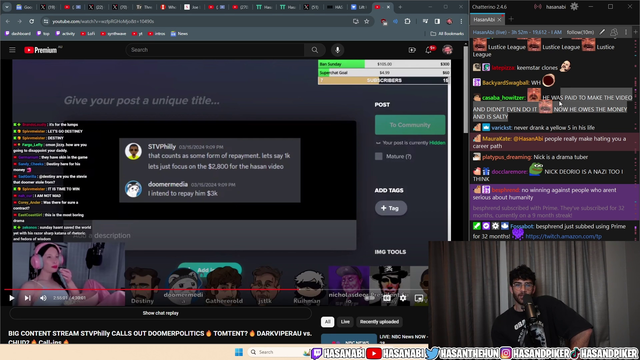The image size is (640, 360).
Task: Click username BackyardSwagball in chat
Action: (506, 83)
